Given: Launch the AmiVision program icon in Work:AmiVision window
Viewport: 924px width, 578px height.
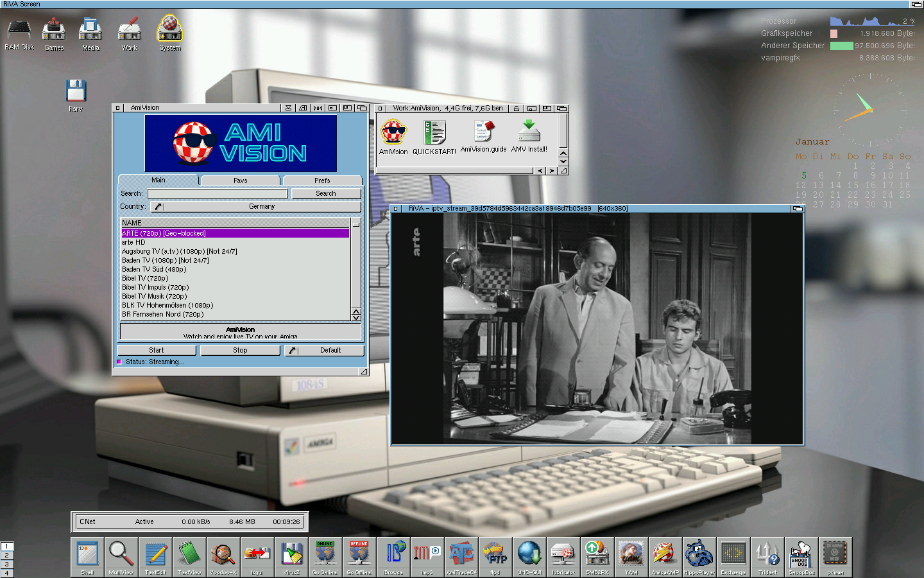Looking at the screenshot, I should point(393,137).
